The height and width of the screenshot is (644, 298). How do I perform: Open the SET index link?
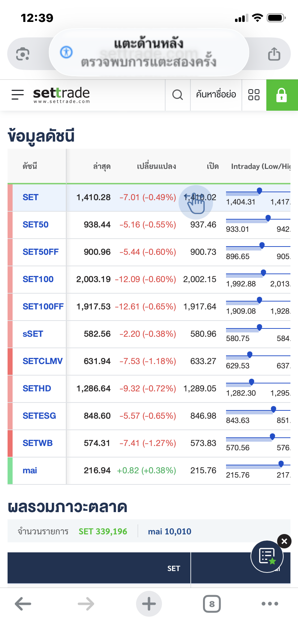[31, 197]
